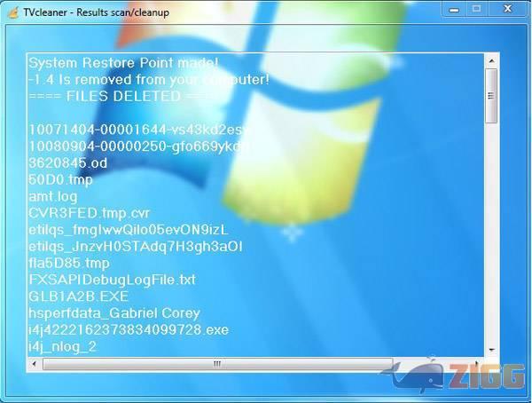Click the vertical scrollbar down arrow
The height and width of the screenshot is (403, 532).
click(491, 350)
